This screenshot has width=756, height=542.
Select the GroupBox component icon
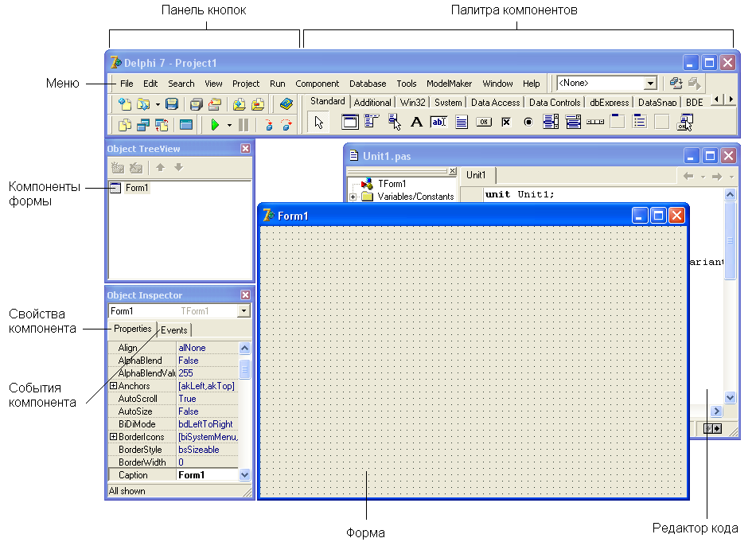618,122
